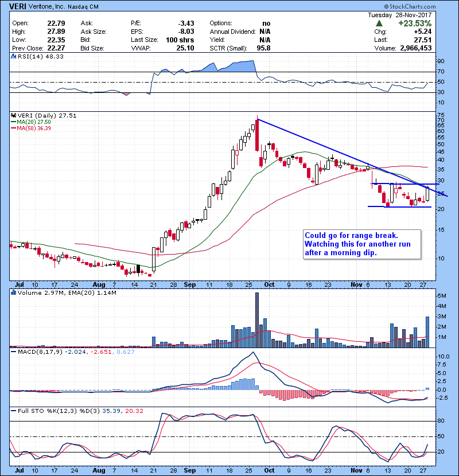Click the green up-triangle change indicator
The height and width of the screenshot is (476, 459).
pyautogui.click(x=379, y=24)
